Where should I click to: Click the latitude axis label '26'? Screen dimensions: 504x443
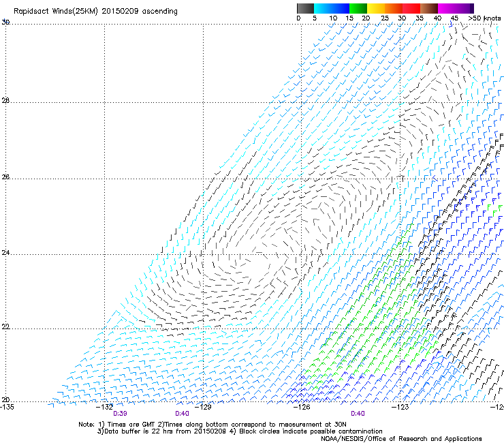[5, 177]
